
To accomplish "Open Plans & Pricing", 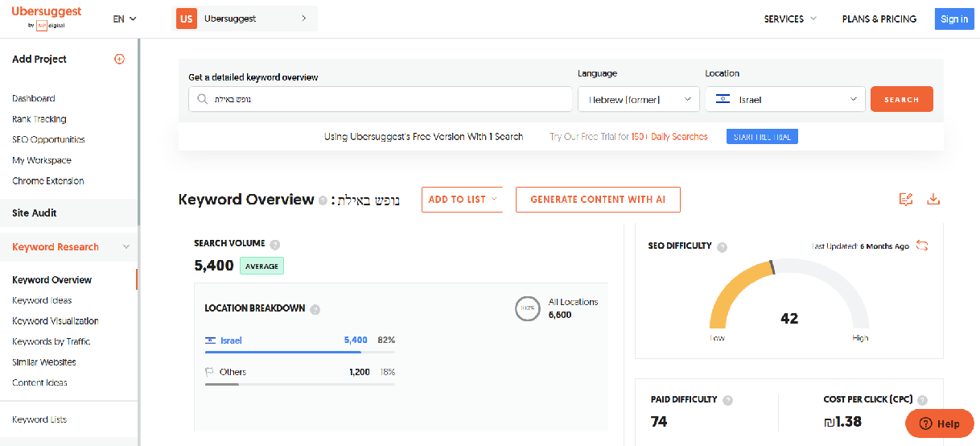I will [x=879, y=19].
